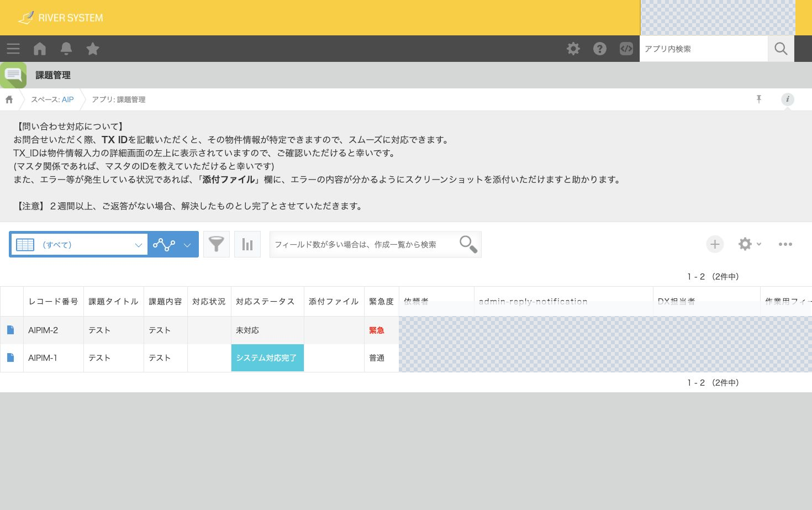
Task: Click the app search magnifier button
Action: (x=781, y=49)
